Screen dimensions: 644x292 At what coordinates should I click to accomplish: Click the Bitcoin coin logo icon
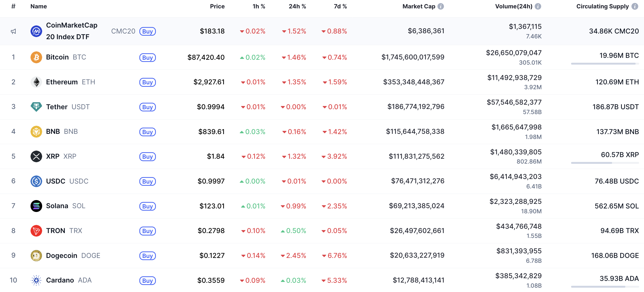36,57
